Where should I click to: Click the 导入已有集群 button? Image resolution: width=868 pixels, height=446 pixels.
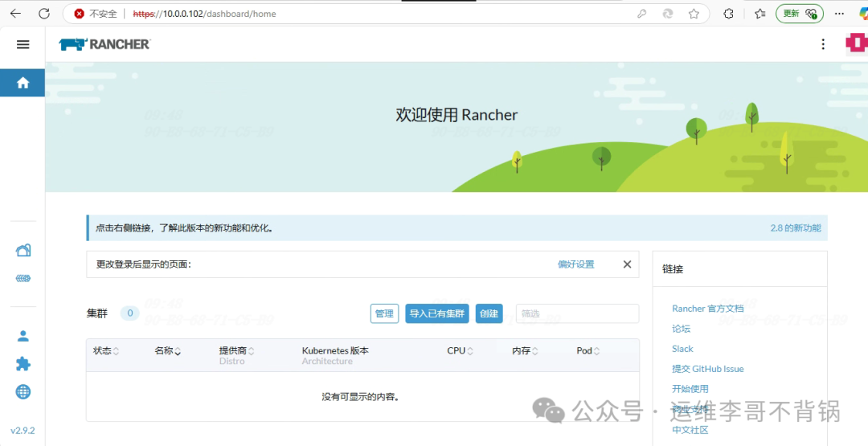(x=437, y=313)
